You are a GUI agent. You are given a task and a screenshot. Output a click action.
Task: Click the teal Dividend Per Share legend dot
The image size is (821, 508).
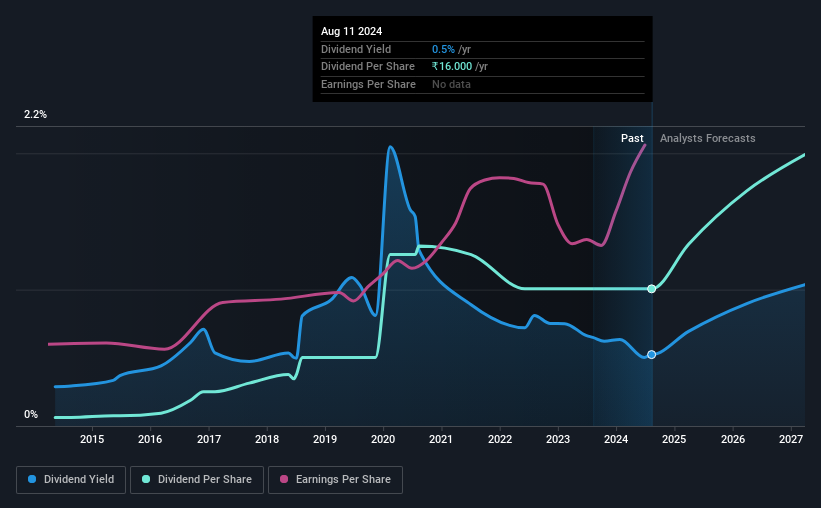[146, 479]
